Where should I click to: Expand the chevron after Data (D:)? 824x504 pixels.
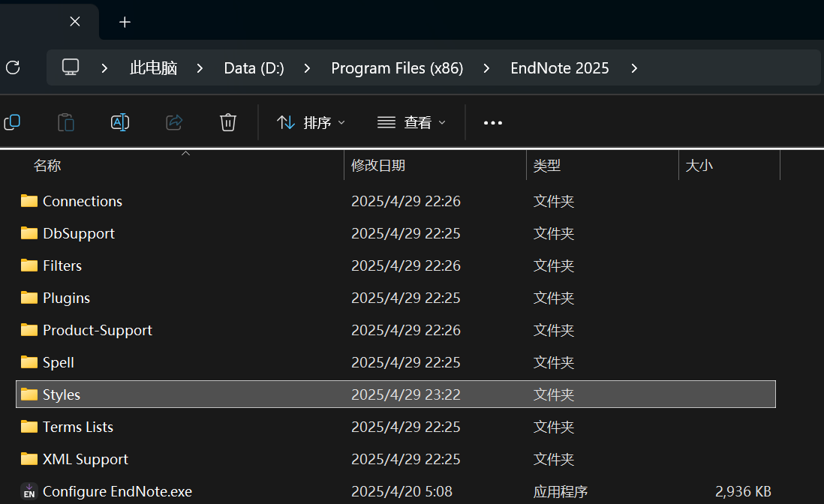pos(307,68)
